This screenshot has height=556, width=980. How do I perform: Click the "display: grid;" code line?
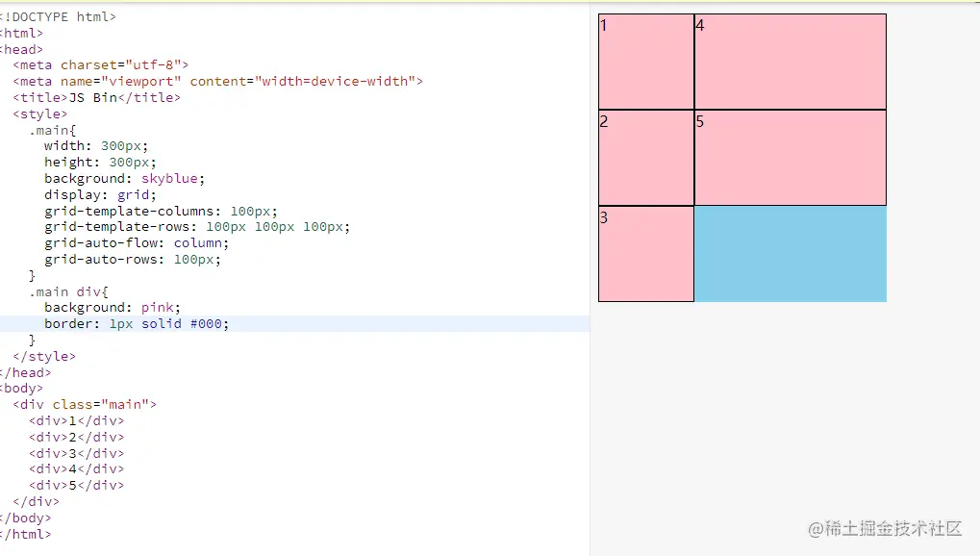(x=100, y=194)
